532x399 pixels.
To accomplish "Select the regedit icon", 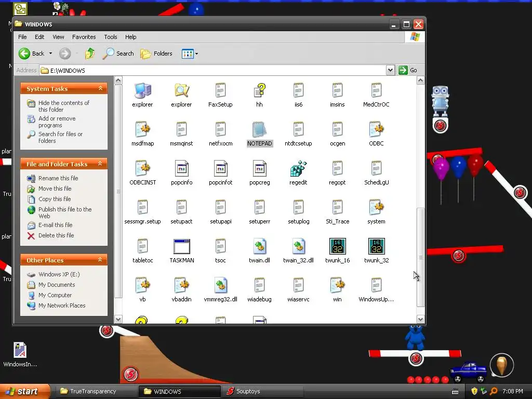I will click(x=299, y=169).
